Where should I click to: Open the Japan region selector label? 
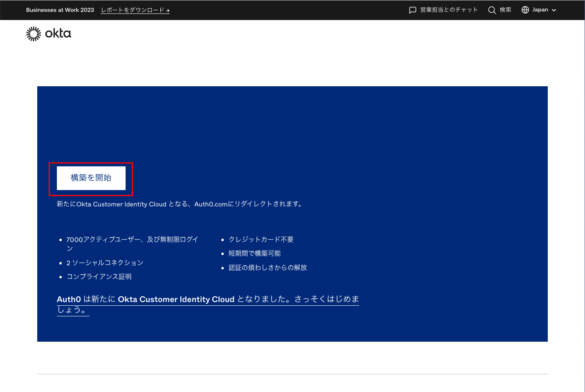pos(540,10)
